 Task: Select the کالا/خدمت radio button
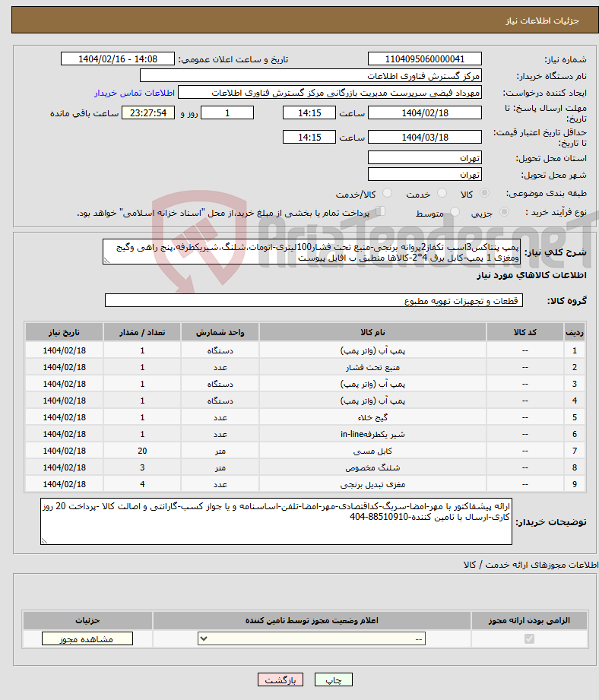point(387,193)
